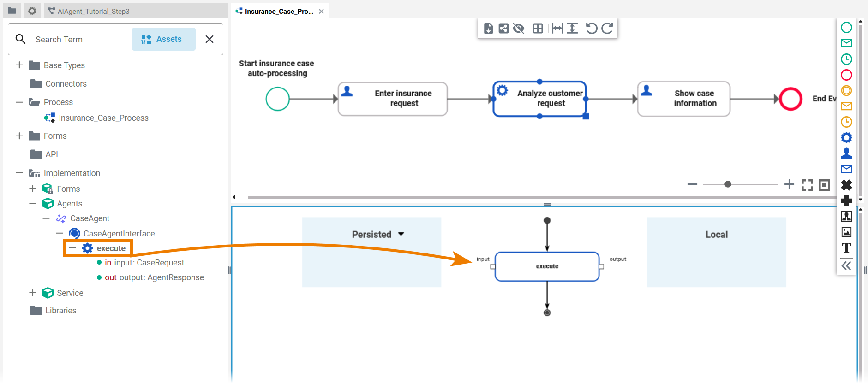The height and width of the screenshot is (383, 868).
Task: Select the green message start event palette icon
Action: [846, 43]
